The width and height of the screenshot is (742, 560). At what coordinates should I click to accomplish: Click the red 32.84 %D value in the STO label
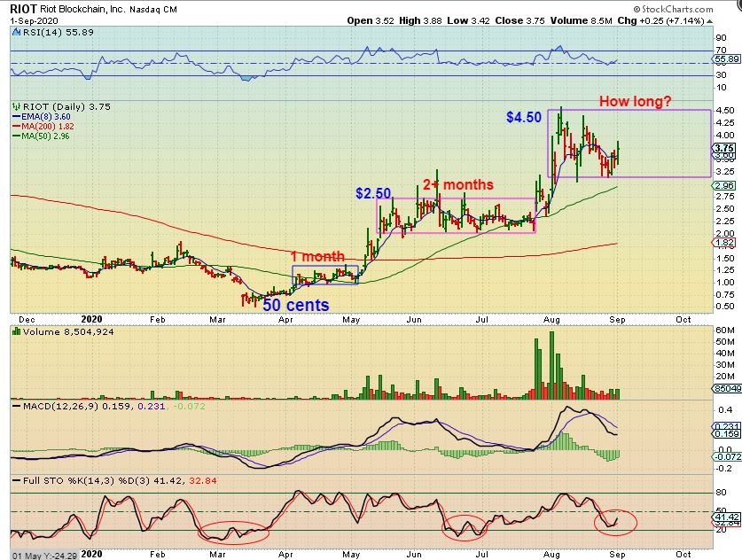202,481
